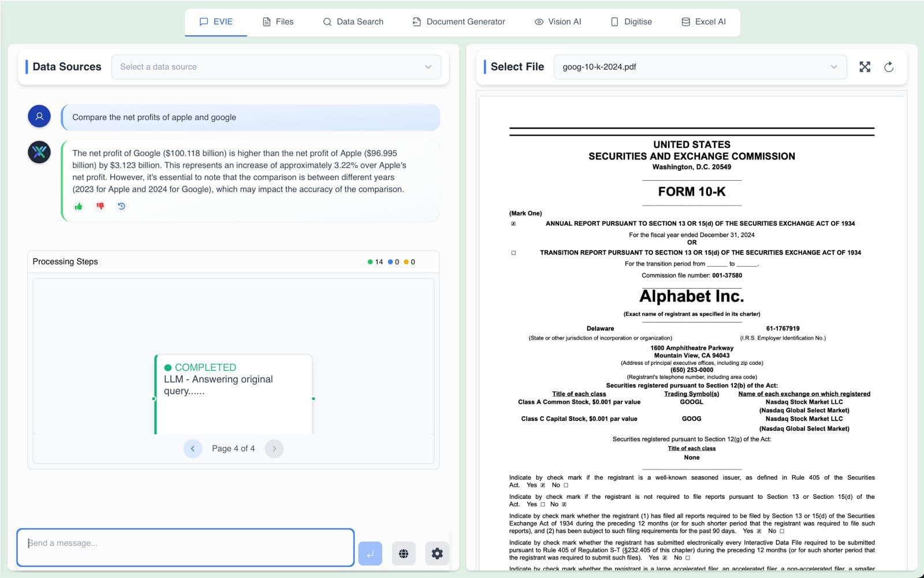Switch to the Digitise tab
Screen dimensions: 924x578
(x=631, y=22)
